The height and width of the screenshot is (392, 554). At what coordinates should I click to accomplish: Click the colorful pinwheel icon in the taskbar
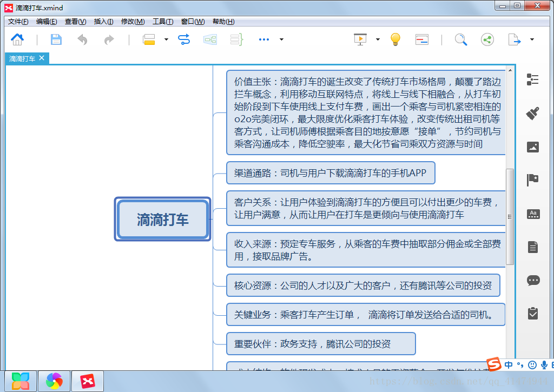tap(54, 381)
